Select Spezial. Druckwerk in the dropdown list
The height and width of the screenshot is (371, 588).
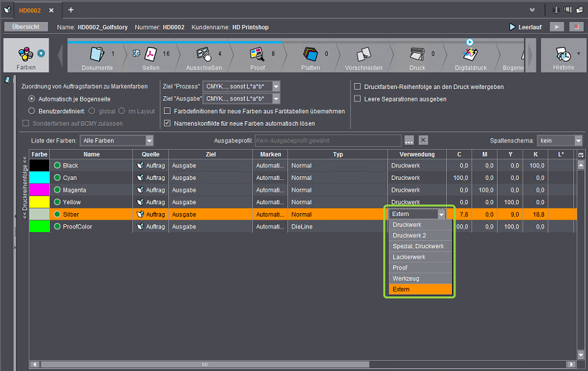[x=418, y=246]
